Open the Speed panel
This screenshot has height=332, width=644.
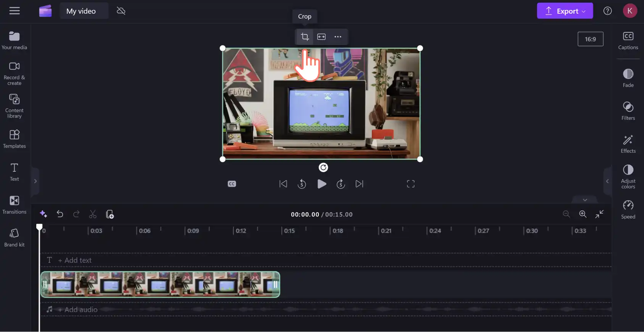pos(628,210)
